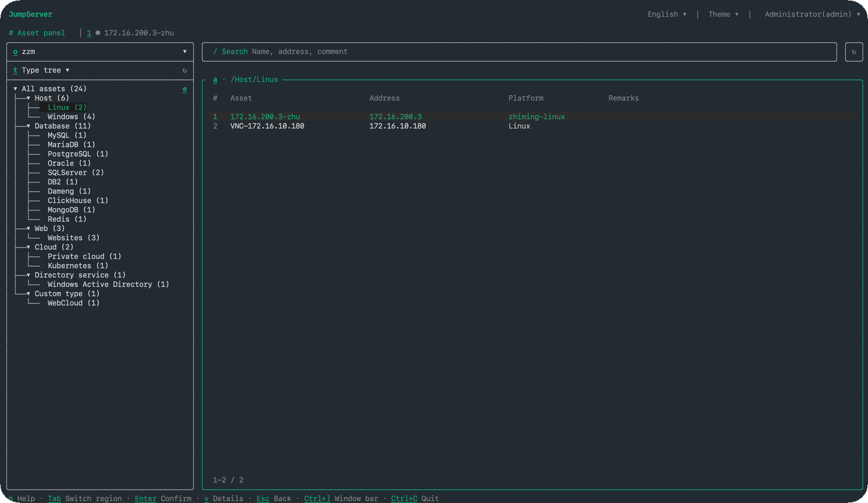The width and height of the screenshot is (868, 503).
Task: Click the JumpServer logo text
Action: pyautogui.click(x=30, y=14)
